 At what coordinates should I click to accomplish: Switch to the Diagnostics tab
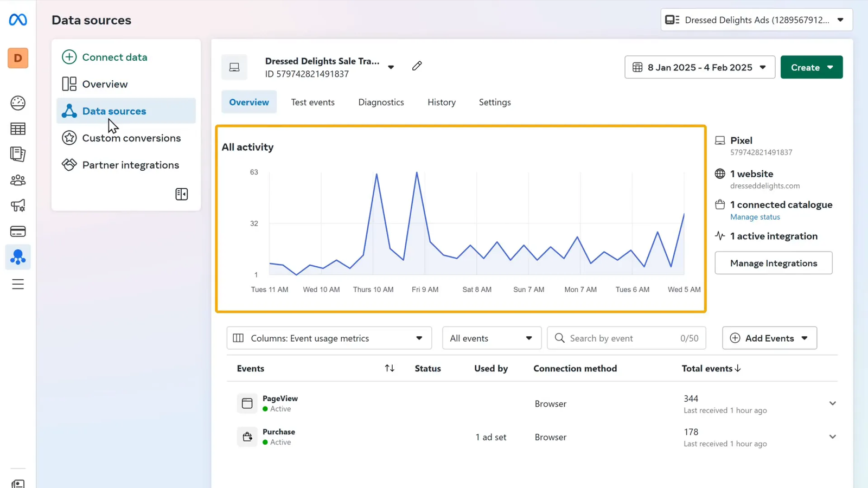point(381,102)
